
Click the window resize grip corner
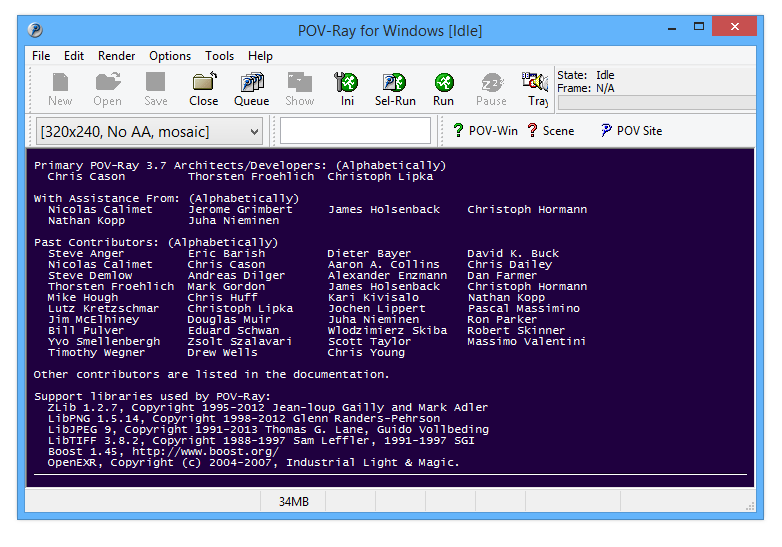[x=750, y=506]
